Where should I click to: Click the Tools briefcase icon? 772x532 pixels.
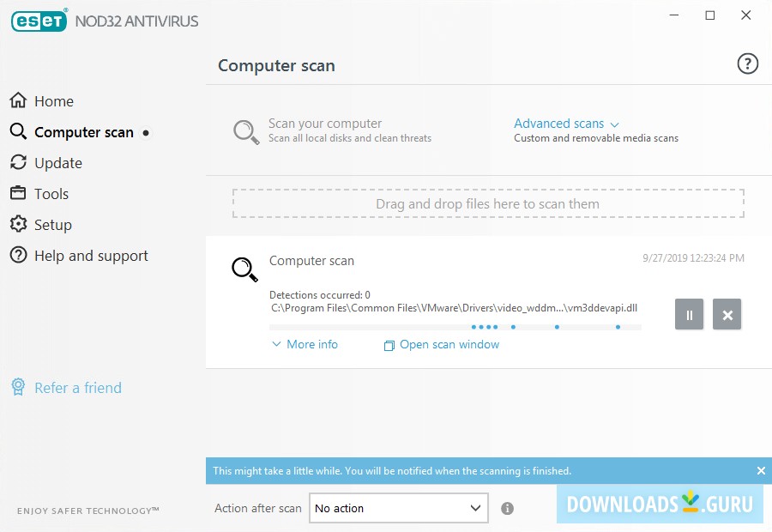coord(18,192)
